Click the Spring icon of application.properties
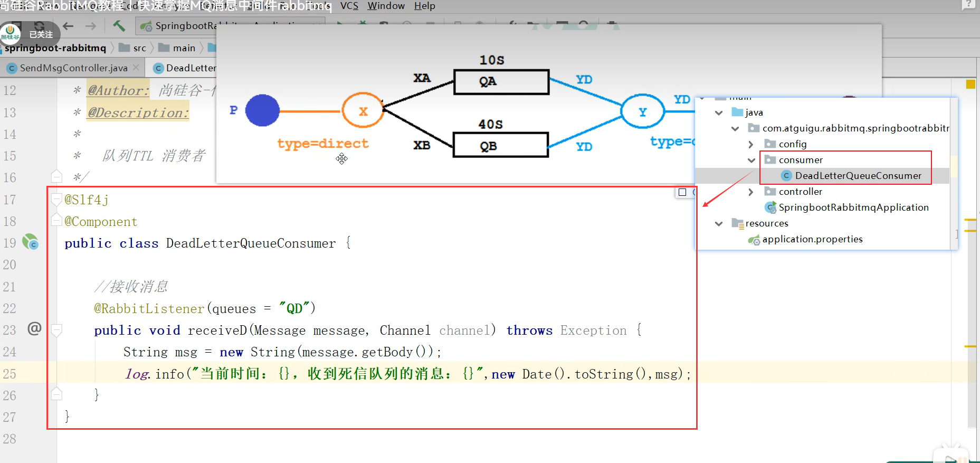980x463 pixels. (754, 240)
